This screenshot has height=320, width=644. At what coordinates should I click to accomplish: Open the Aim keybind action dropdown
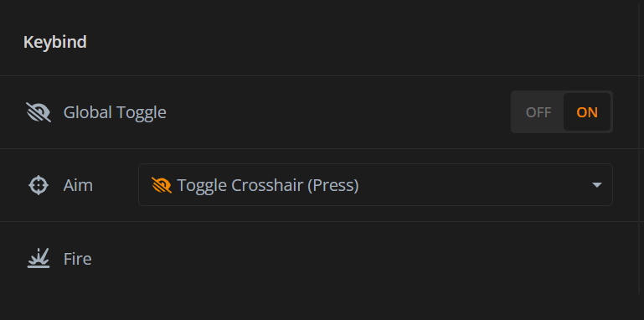(375, 185)
